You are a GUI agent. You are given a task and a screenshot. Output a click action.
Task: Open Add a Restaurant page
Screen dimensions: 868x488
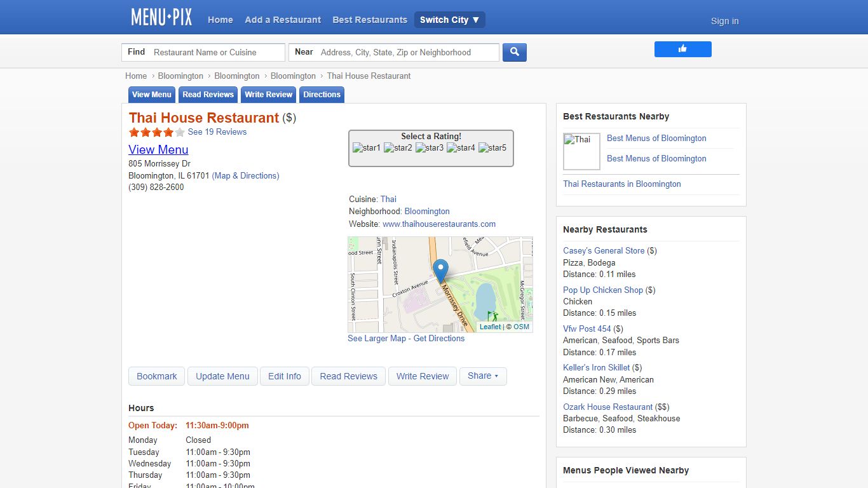tap(283, 20)
